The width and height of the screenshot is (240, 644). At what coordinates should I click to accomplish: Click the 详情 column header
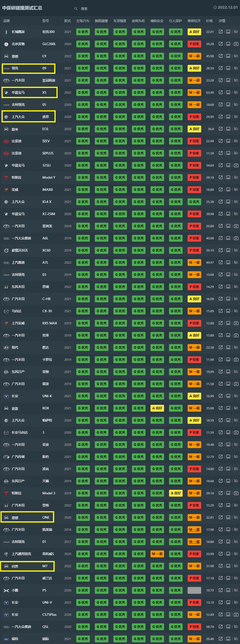pyautogui.click(x=222, y=21)
